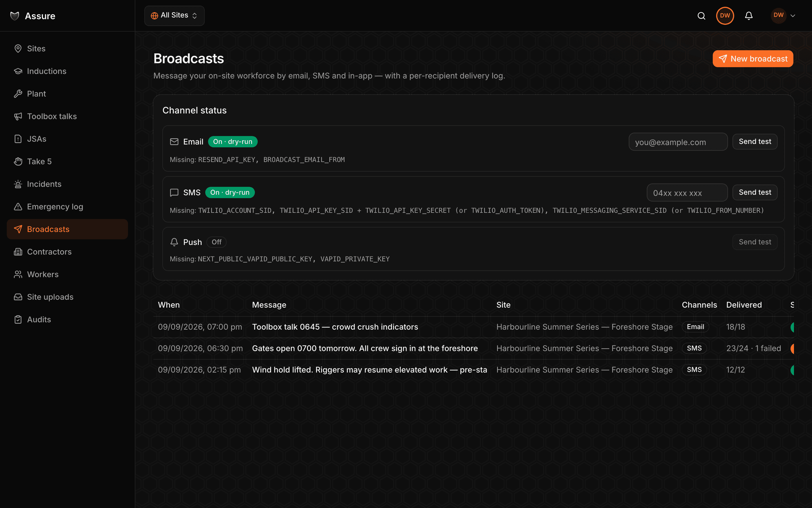Start a New broadcast

753,59
